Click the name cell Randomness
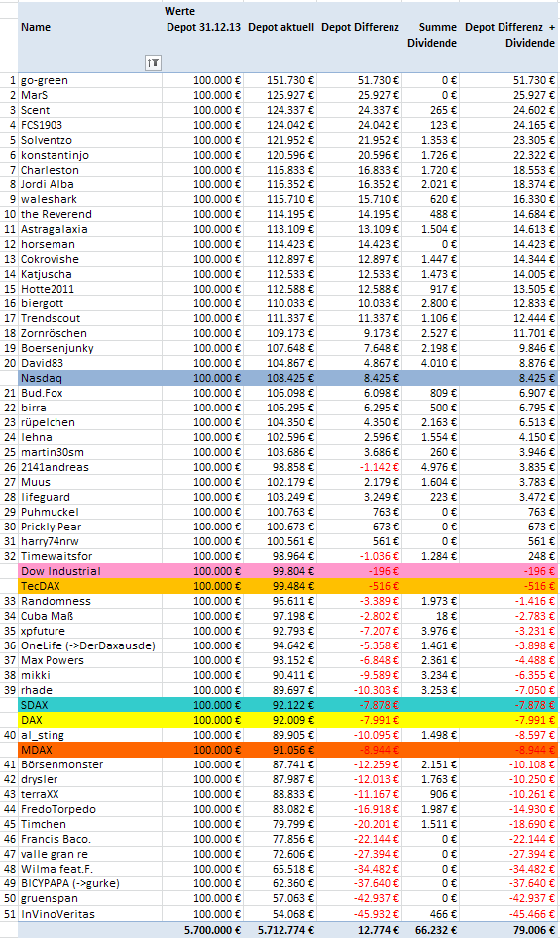Viewport: 560px width, 938px height. tap(56, 601)
